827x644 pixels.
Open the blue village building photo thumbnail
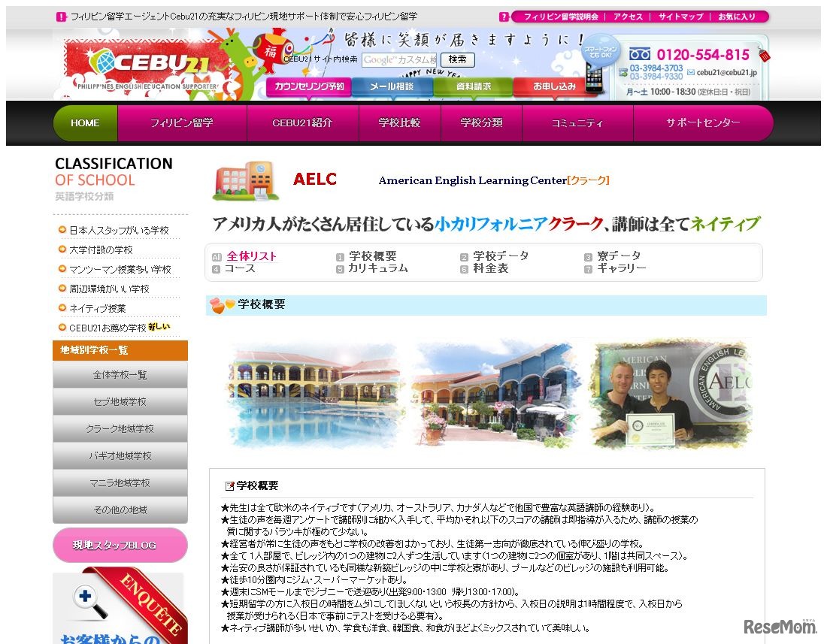click(497, 395)
